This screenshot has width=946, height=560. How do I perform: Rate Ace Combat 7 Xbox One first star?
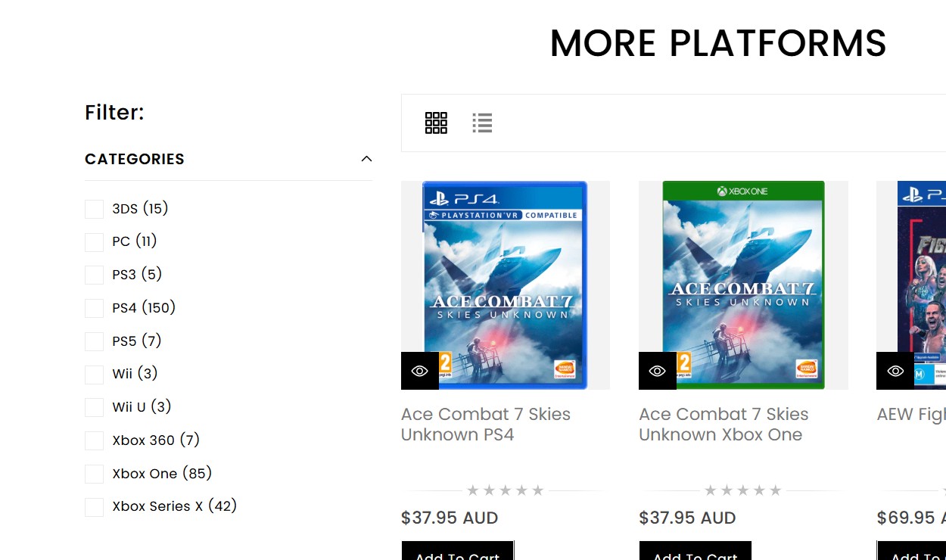pos(710,490)
